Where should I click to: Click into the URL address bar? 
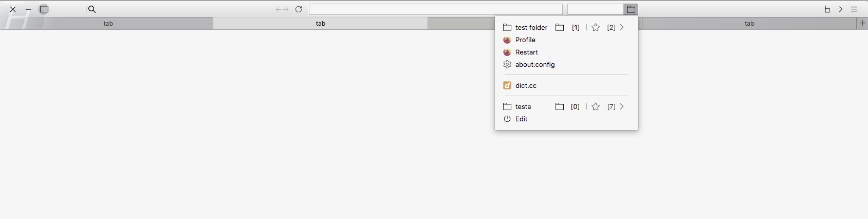435,9
